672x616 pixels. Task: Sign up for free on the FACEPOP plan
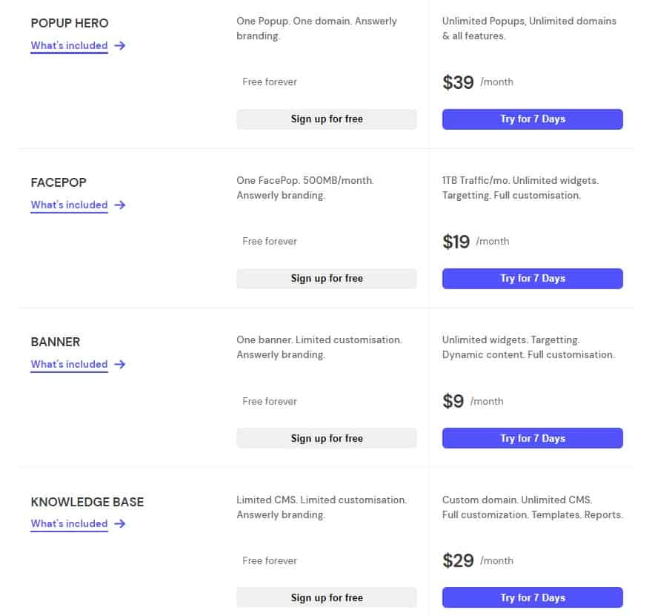[326, 278]
